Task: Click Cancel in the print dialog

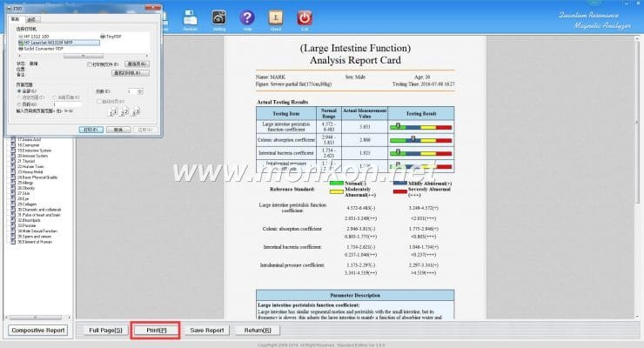Action: tap(118, 130)
